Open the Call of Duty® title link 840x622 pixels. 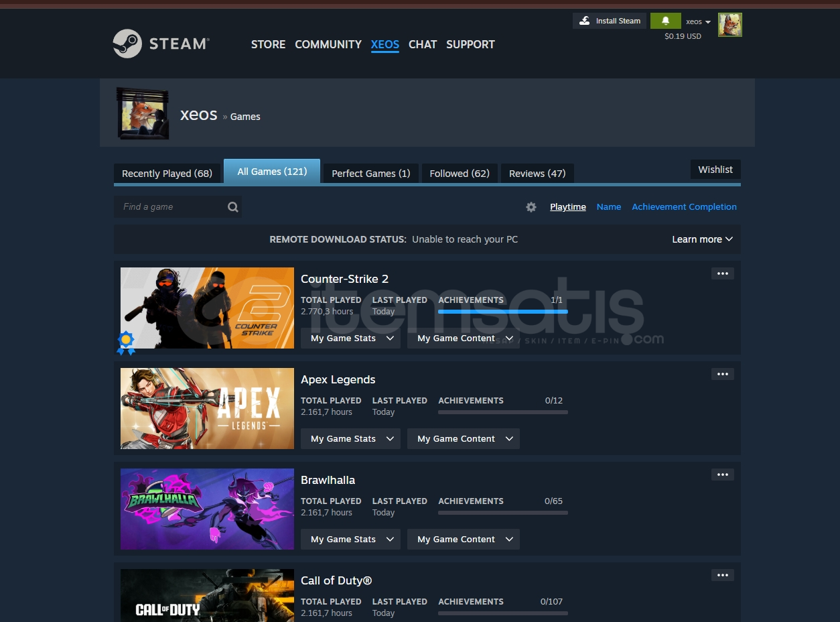336,580
